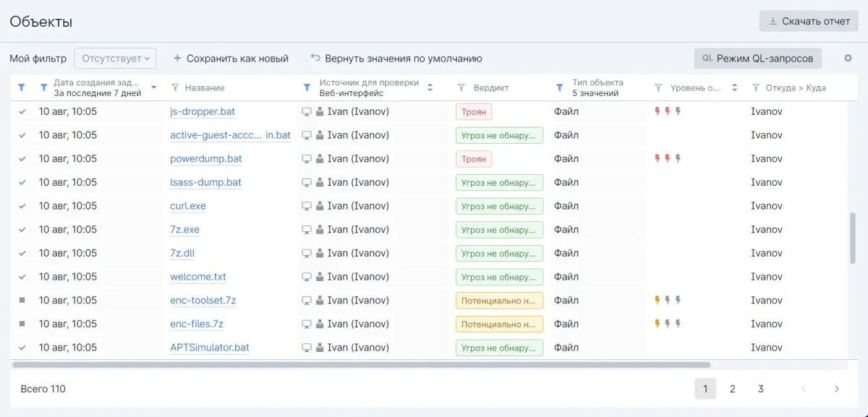Image resolution: width=868 pixels, height=417 pixels.
Task: Click filter icon in Название column header
Action: click(x=174, y=87)
